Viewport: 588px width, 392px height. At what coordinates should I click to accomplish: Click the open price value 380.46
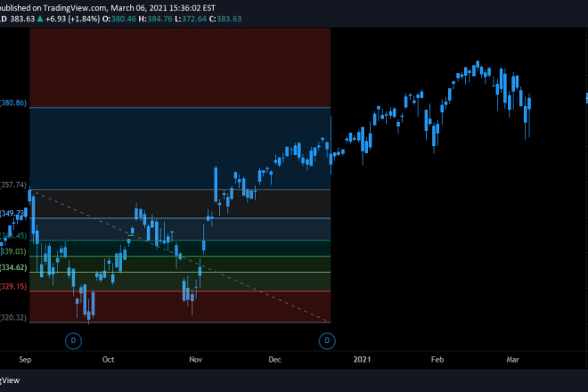coord(123,19)
